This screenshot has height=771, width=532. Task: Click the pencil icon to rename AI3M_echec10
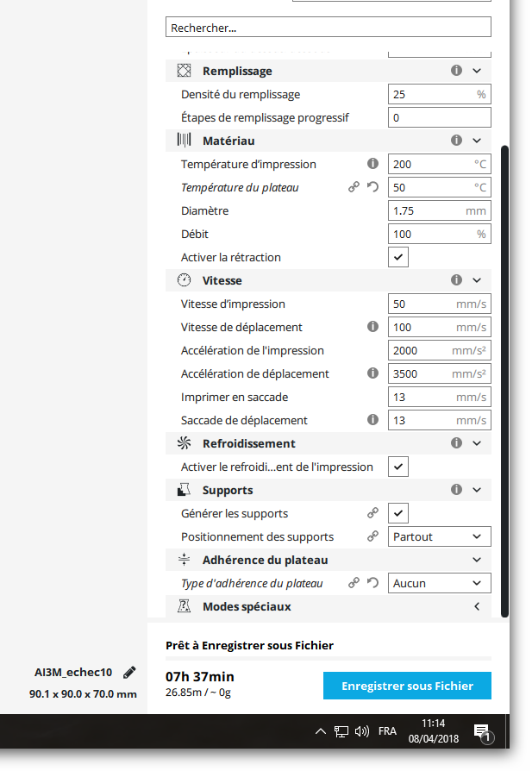(129, 673)
